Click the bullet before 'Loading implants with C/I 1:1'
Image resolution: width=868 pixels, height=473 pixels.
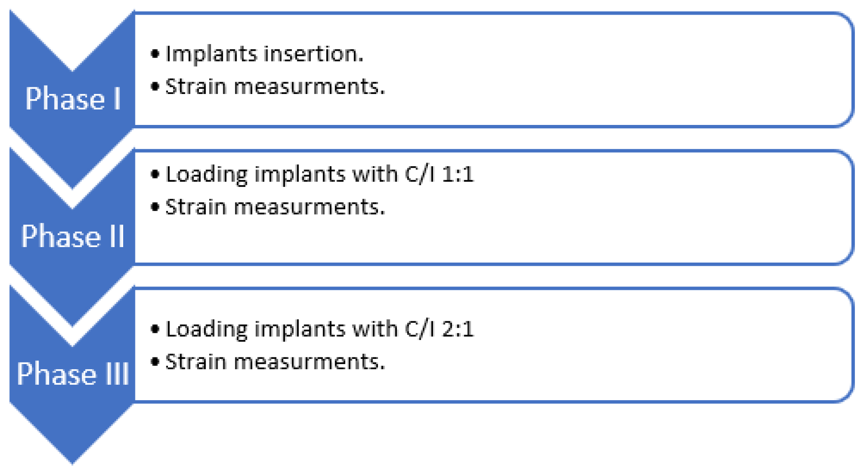(155, 175)
